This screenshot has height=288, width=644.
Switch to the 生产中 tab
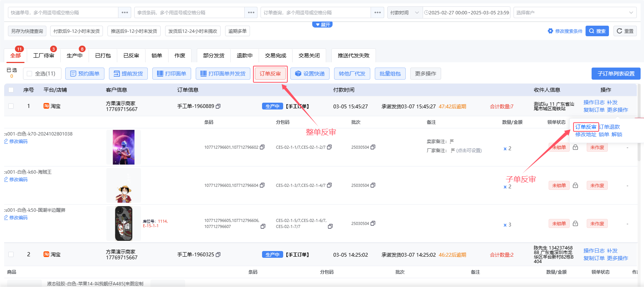pyautogui.click(x=74, y=55)
